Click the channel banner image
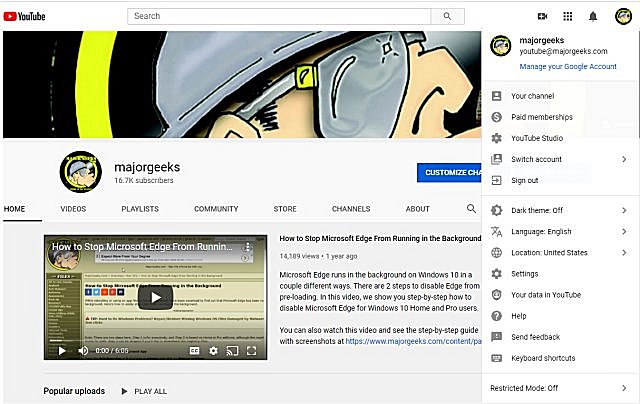 click(x=242, y=84)
